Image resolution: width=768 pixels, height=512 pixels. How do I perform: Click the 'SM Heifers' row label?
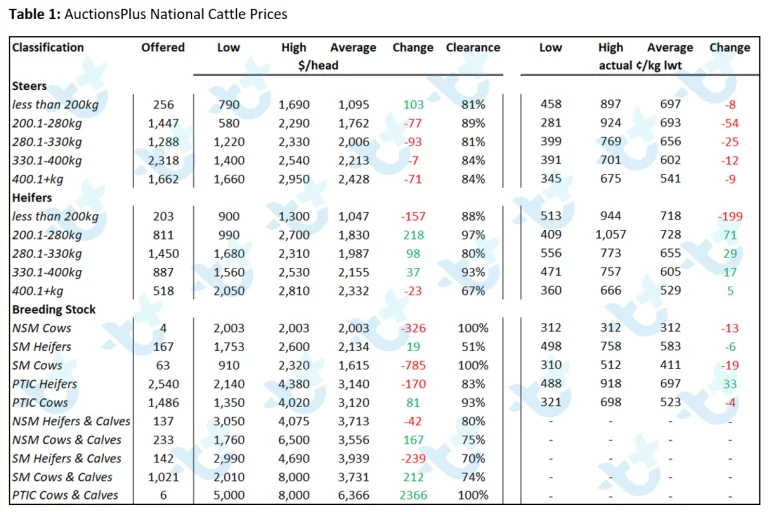click(x=42, y=346)
